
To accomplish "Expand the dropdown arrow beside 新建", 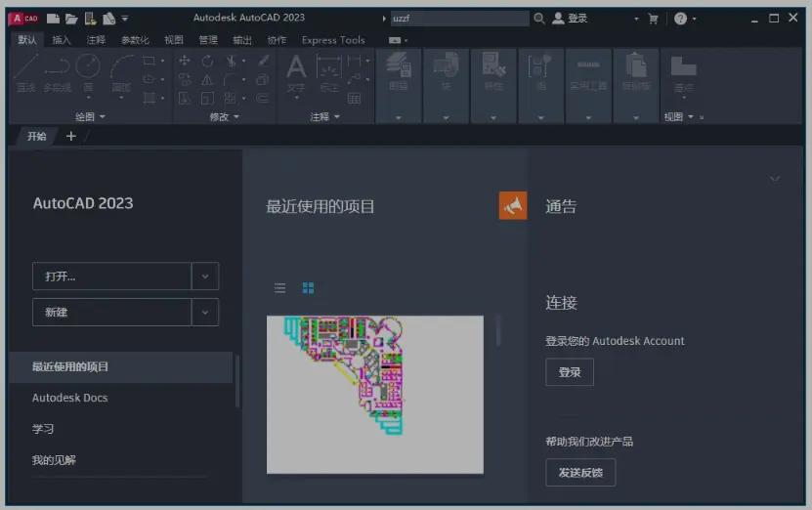I will point(205,313).
